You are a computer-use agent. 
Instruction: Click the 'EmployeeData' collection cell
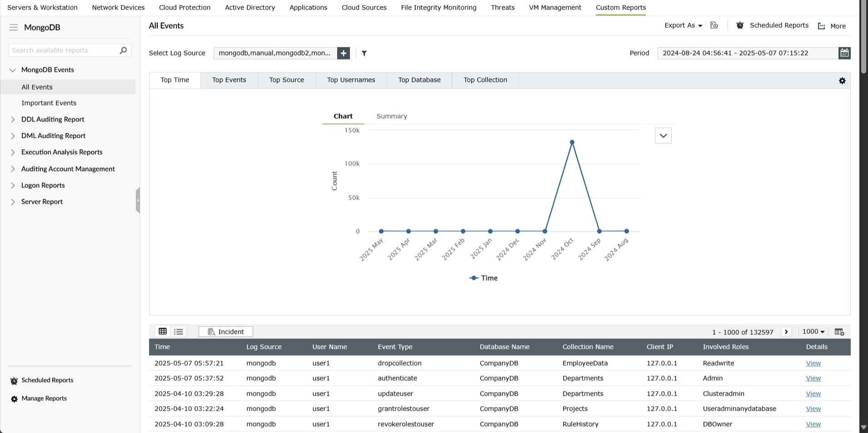pyautogui.click(x=585, y=363)
